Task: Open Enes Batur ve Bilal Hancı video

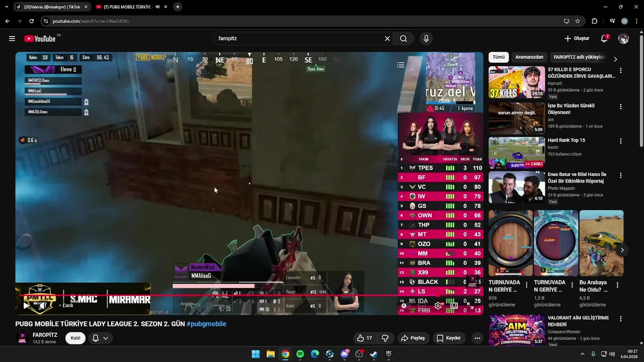Action: (517, 187)
